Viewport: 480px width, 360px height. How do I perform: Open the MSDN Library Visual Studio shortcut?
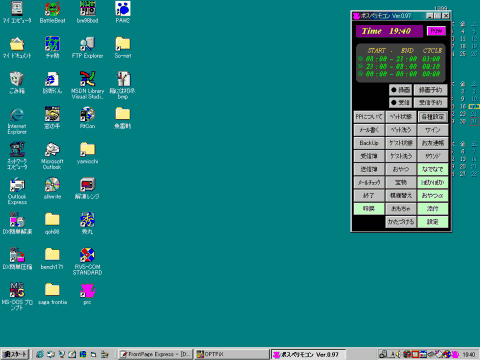pyautogui.click(x=87, y=85)
